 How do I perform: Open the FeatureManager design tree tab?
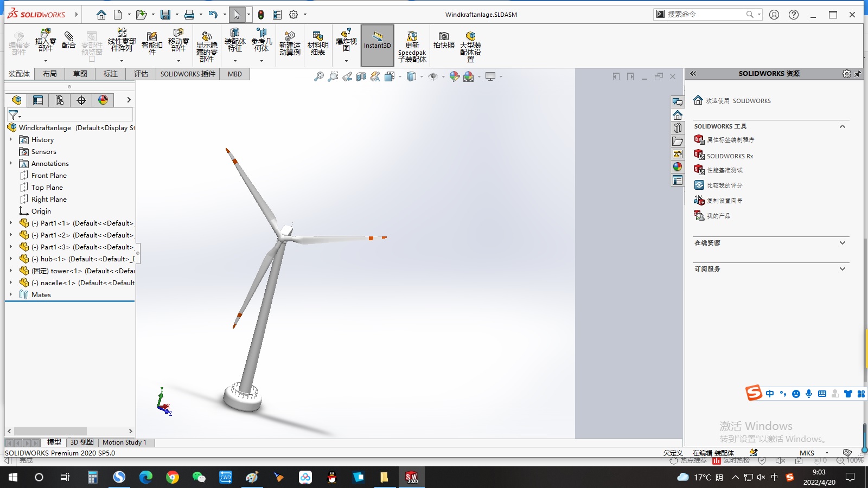coord(16,100)
